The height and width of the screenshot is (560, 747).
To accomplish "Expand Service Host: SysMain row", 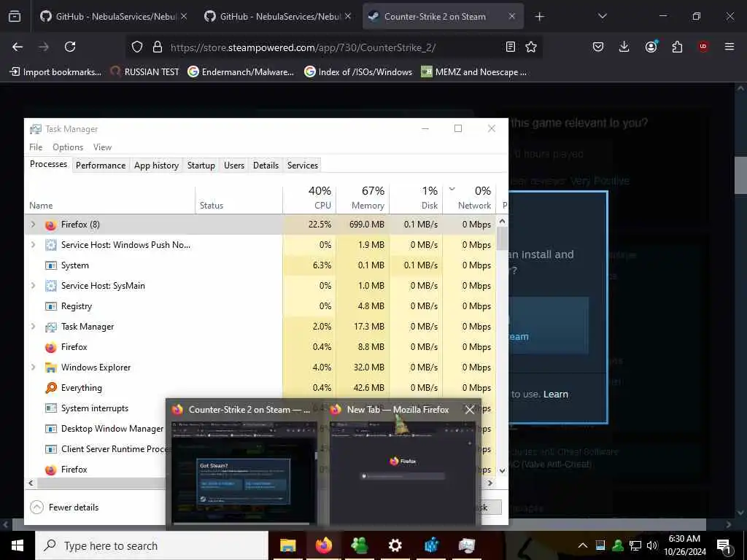I will pyautogui.click(x=33, y=286).
